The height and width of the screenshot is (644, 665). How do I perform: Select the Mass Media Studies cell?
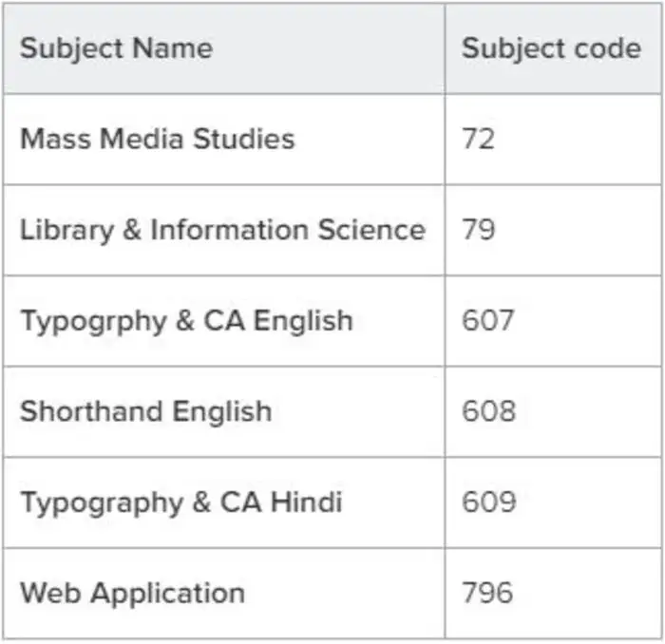tap(158, 139)
